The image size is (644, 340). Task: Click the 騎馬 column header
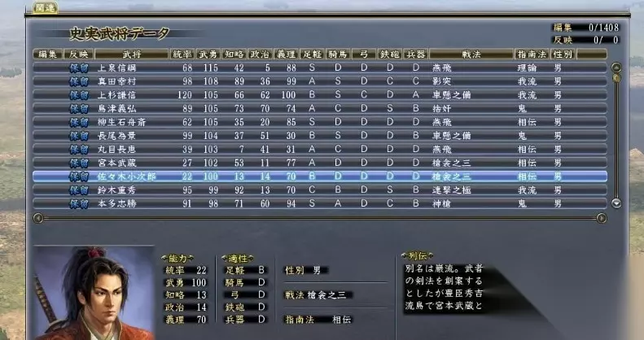[338, 54]
